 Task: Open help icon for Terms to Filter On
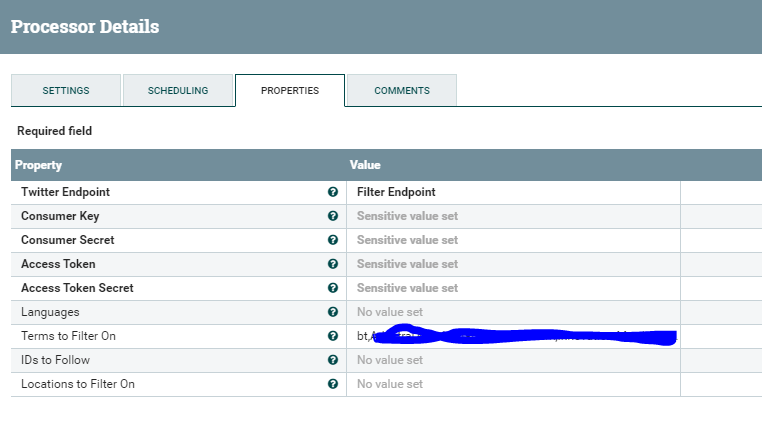tap(333, 336)
